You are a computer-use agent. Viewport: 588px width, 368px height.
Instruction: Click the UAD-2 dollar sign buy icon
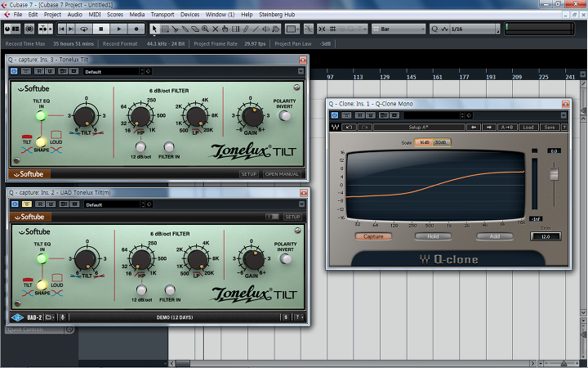(x=286, y=317)
